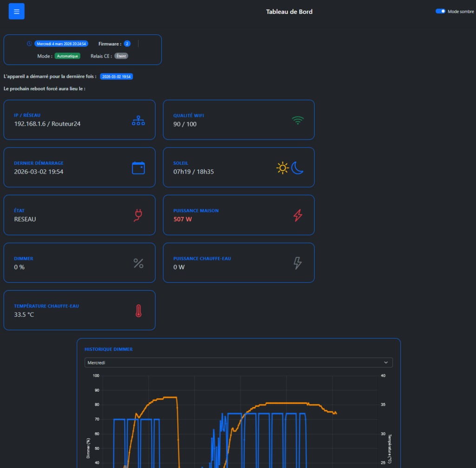Click the blue moon icon in Soleil card
The image size is (476, 468).
pyautogui.click(x=297, y=168)
